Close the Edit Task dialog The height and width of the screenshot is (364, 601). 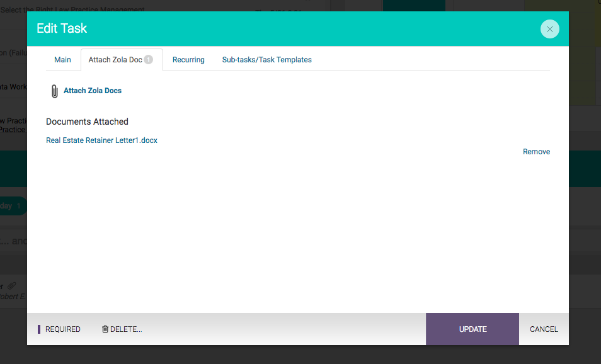pyautogui.click(x=549, y=29)
